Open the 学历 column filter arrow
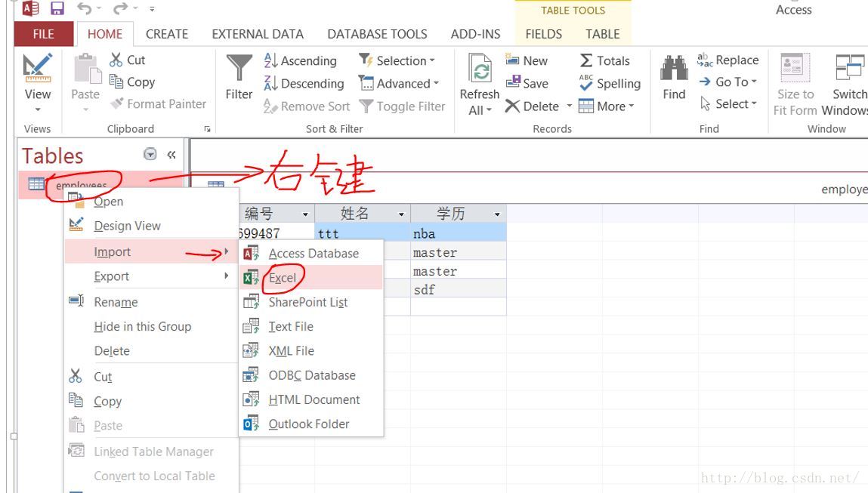 [497, 214]
